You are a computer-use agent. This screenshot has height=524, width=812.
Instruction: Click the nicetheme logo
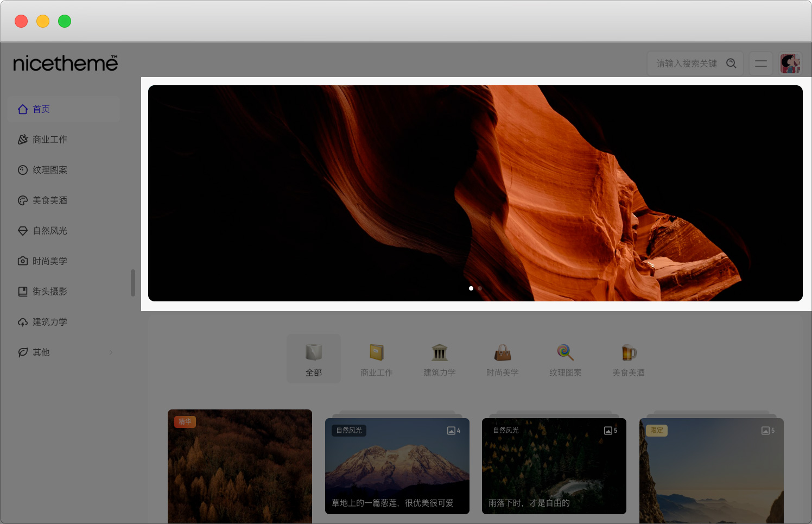(x=66, y=64)
